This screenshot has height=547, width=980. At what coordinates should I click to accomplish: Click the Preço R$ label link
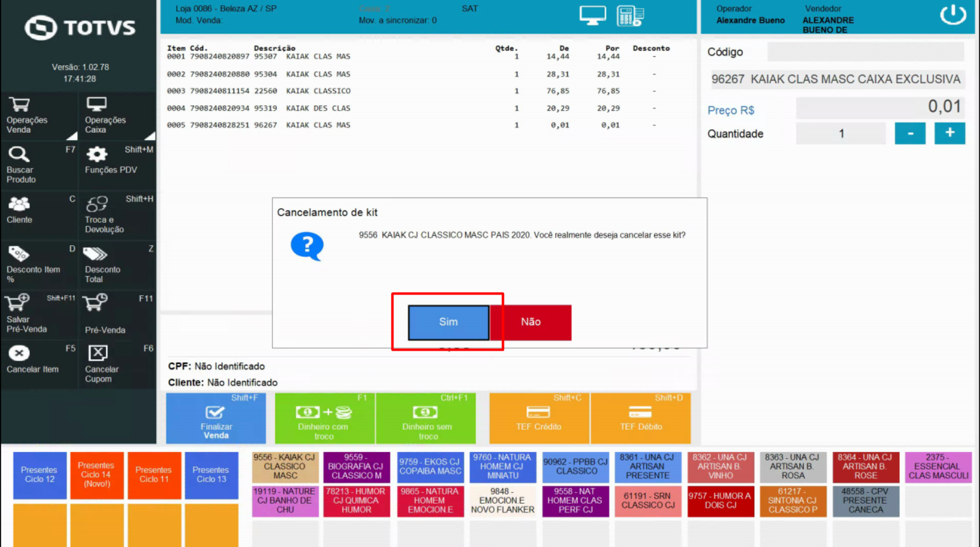(x=731, y=110)
